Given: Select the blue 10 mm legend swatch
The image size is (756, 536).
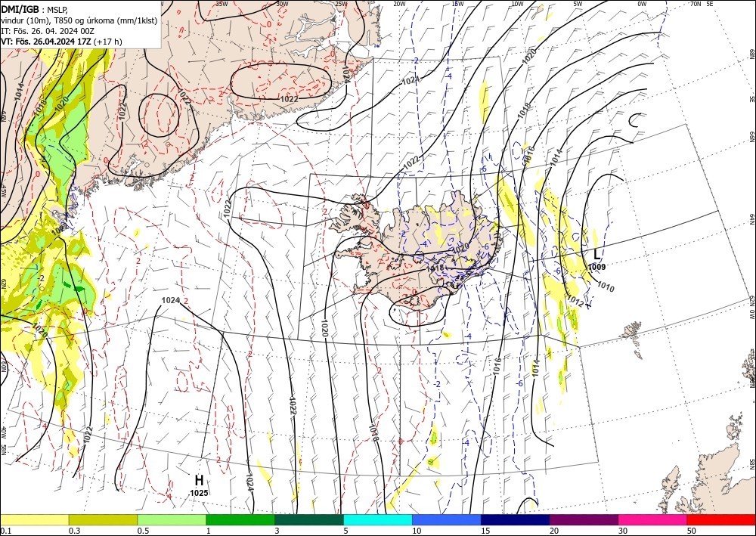Looking at the screenshot, I should [447, 519].
